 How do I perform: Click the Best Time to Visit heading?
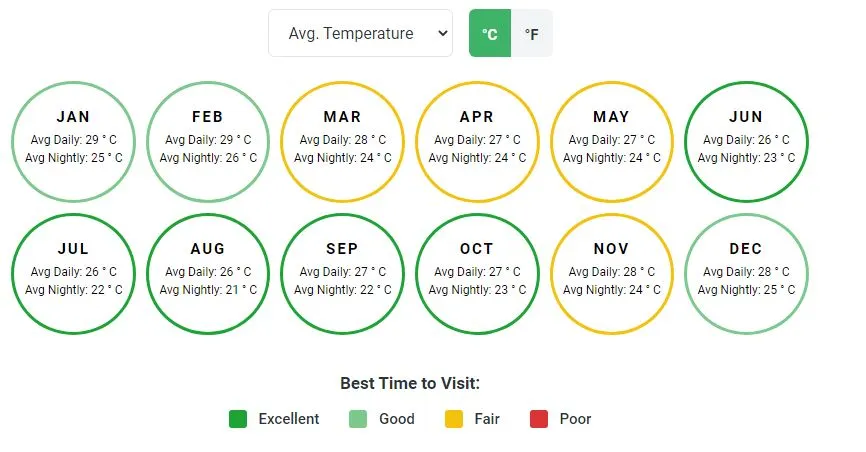(410, 383)
